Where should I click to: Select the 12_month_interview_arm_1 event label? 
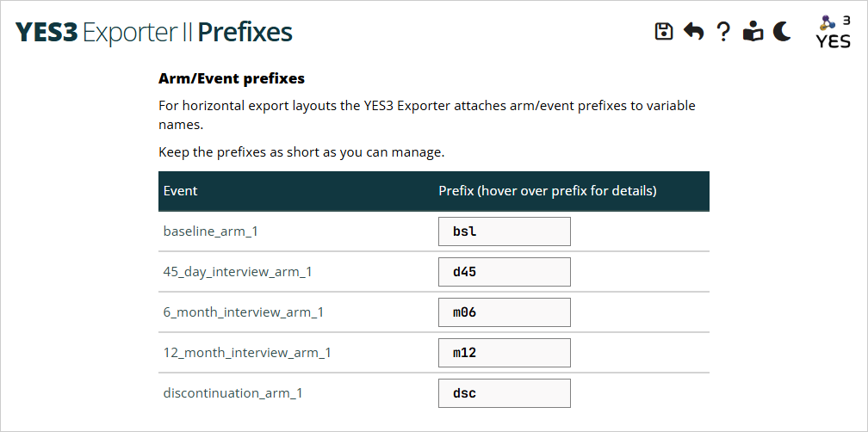pos(247,353)
